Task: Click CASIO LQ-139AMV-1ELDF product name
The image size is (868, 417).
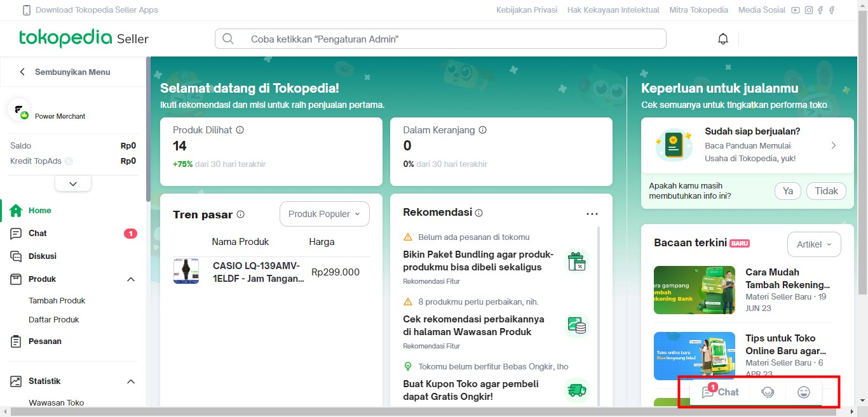Action: coord(259,272)
